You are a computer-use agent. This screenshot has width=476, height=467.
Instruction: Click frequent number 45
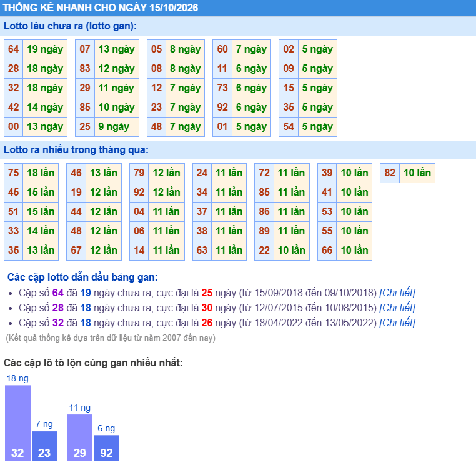tap(13, 193)
